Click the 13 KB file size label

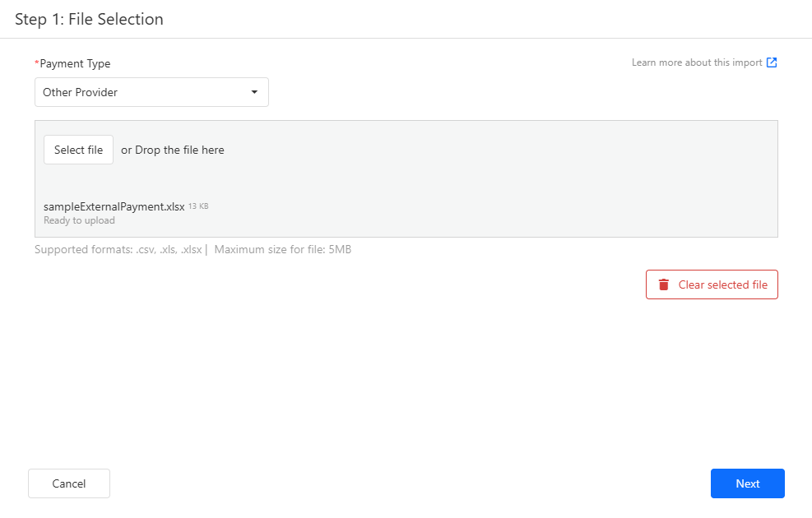(x=198, y=206)
